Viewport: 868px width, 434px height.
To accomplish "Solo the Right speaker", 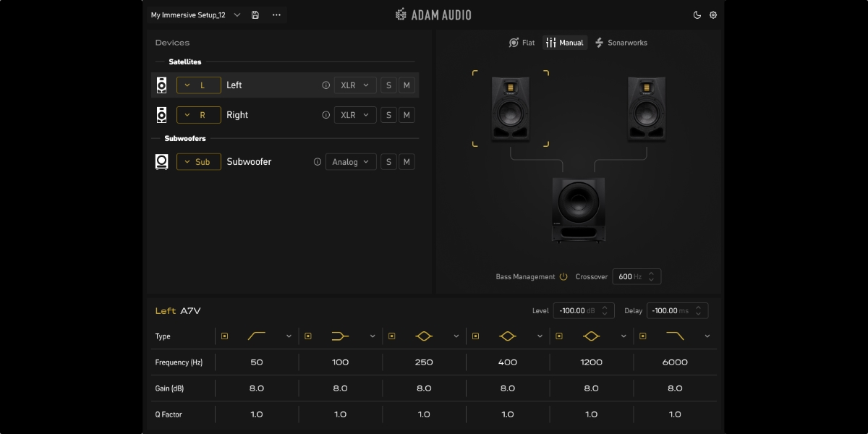I will click(388, 115).
